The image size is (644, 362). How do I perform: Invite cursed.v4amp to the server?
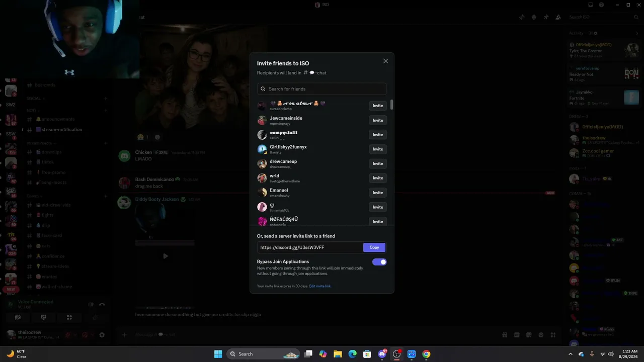tap(378, 106)
